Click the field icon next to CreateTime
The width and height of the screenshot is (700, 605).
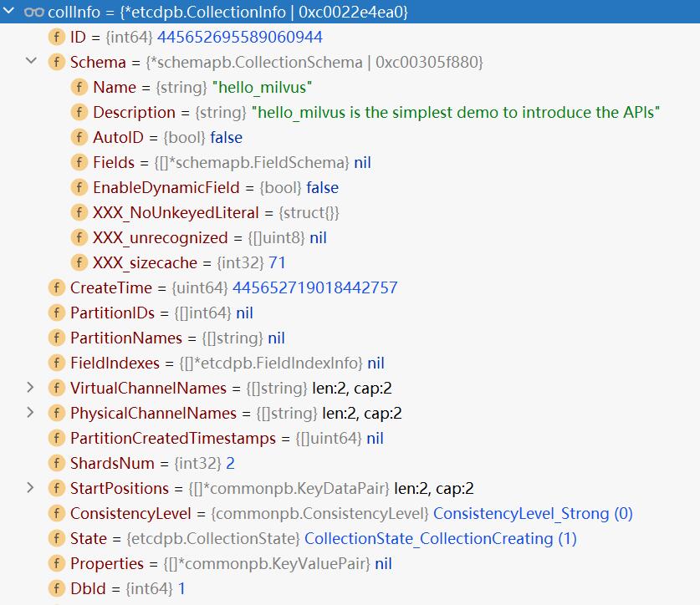pos(57,287)
